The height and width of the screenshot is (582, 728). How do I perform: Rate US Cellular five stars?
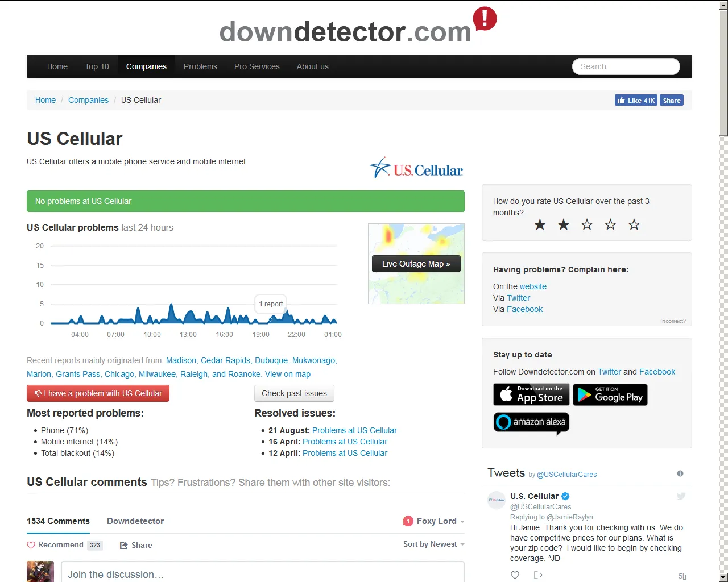tap(634, 225)
